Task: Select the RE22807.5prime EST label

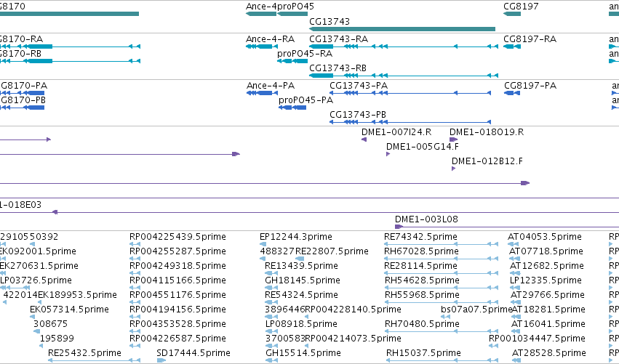Action: point(332,251)
